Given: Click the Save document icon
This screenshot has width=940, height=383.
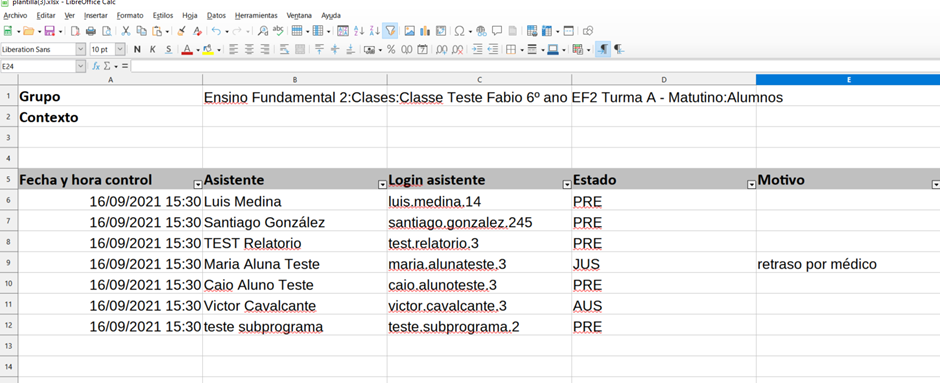Looking at the screenshot, I should tap(49, 31).
